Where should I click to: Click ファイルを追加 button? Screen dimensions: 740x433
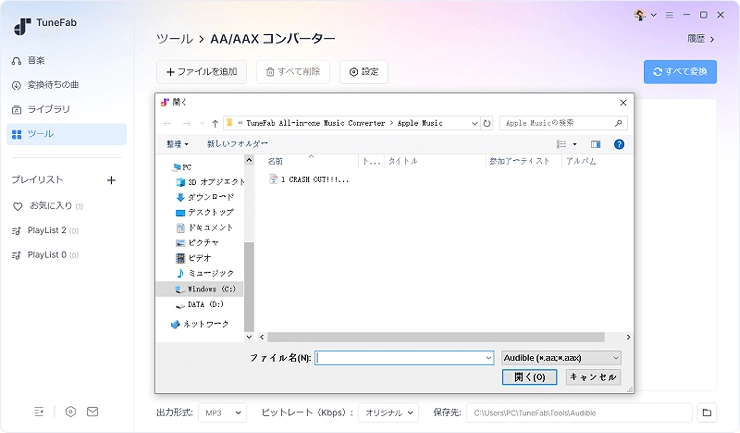click(x=202, y=72)
